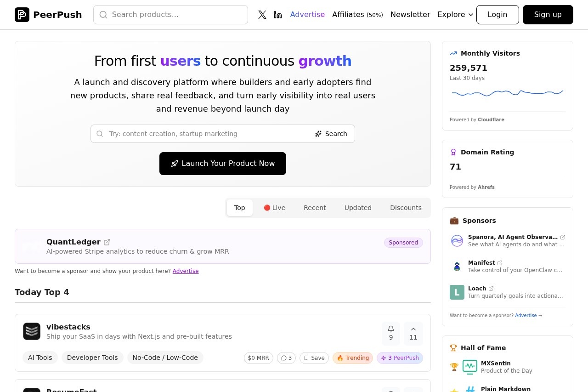Open the LinkedIn icon in header
588x392 pixels.
coord(278,15)
